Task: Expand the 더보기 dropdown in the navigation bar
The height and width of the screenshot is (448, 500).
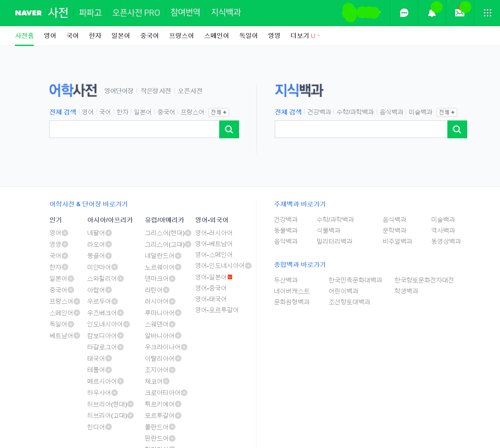Action: tap(305, 36)
